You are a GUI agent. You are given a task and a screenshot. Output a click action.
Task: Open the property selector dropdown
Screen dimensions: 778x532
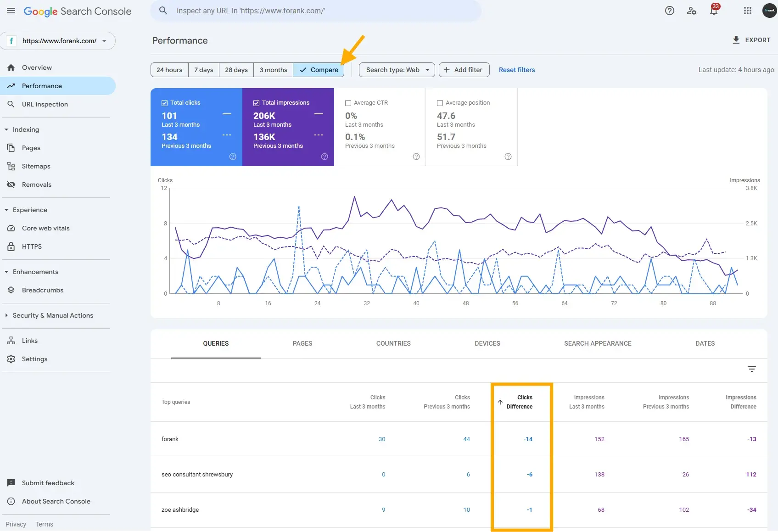(104, 41)
